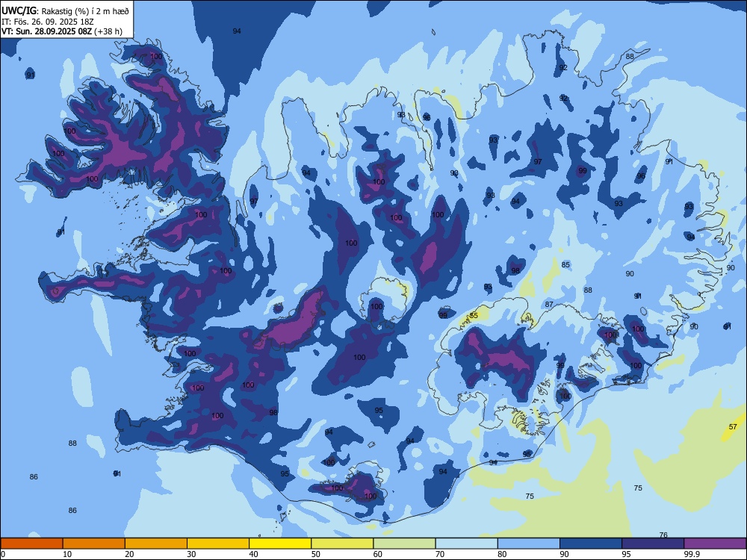Click the "57" humidity value on the map
Viewport: 747px width, 560px height.
pos(733,426)
